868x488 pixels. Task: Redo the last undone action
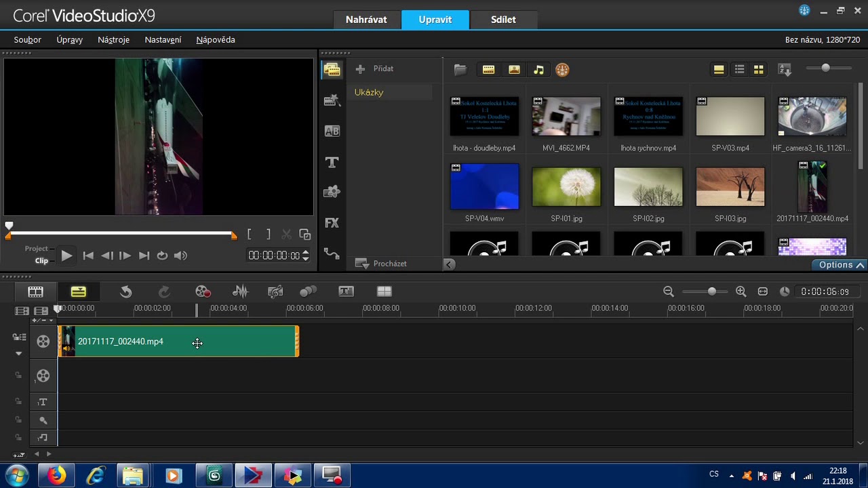[164, 291]
